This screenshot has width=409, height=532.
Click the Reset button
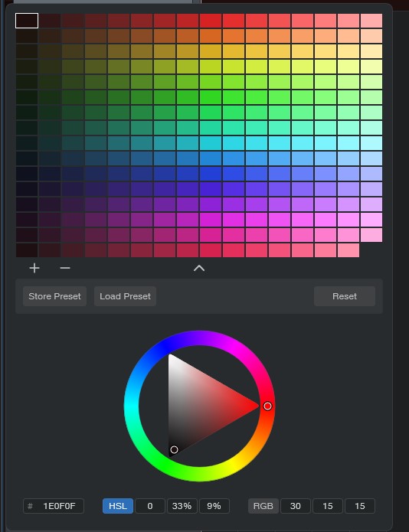pyautogui.click(x=345, y=296)
